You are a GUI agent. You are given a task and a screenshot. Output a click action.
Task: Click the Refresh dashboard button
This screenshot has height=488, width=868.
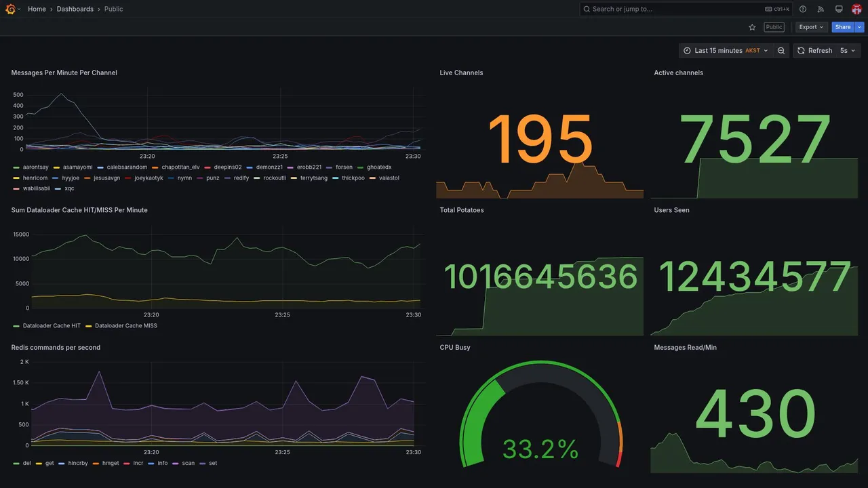coord(814,51)
